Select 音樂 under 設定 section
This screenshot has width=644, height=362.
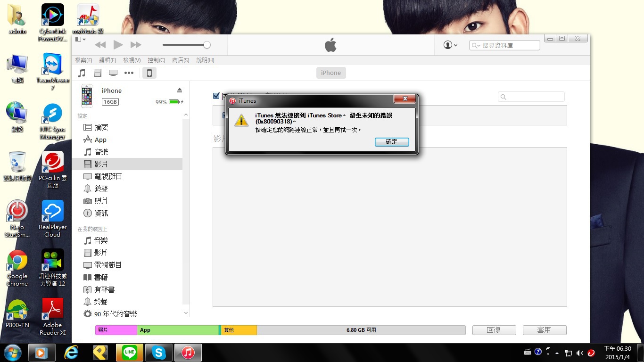127,152
